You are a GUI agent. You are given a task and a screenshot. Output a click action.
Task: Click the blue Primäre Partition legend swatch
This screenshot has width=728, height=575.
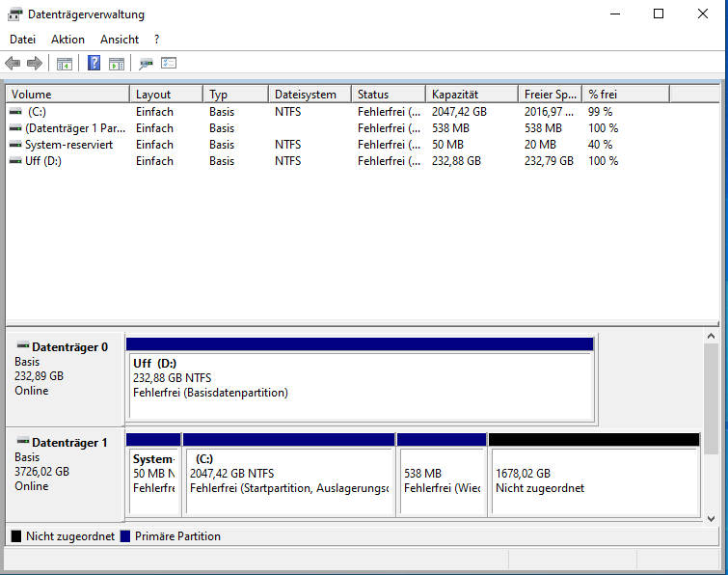pyautogui.click(x=125, y=536)
